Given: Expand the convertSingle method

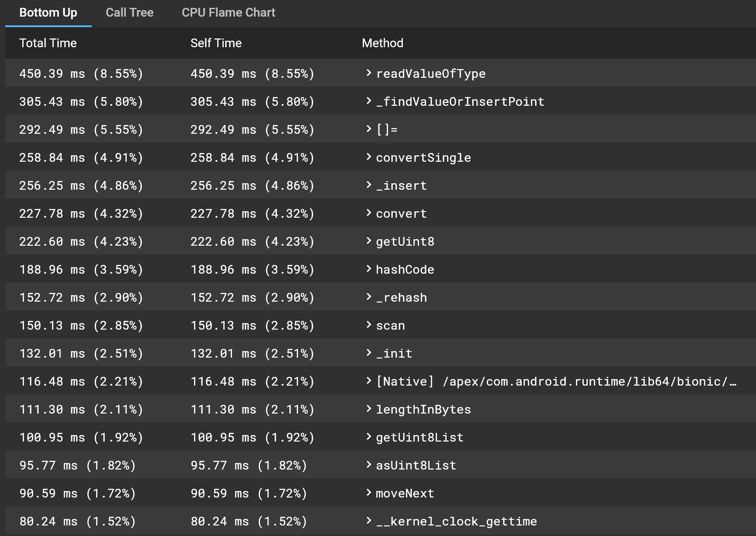Looking at the screenshot, I should [368, 157].
